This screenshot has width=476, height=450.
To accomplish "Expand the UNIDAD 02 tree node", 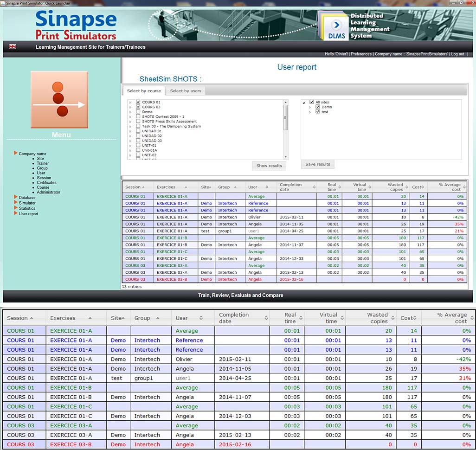I will (130, 136).
